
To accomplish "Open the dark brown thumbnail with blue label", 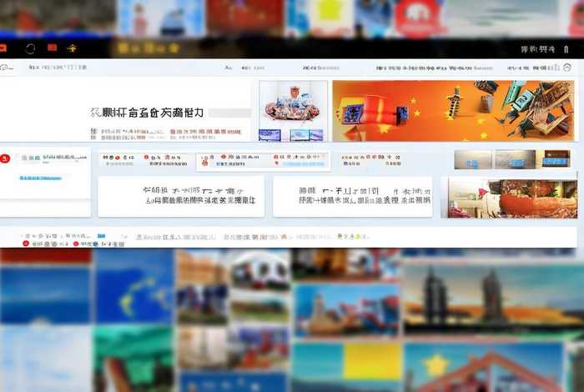I will [x=556, y=158].
